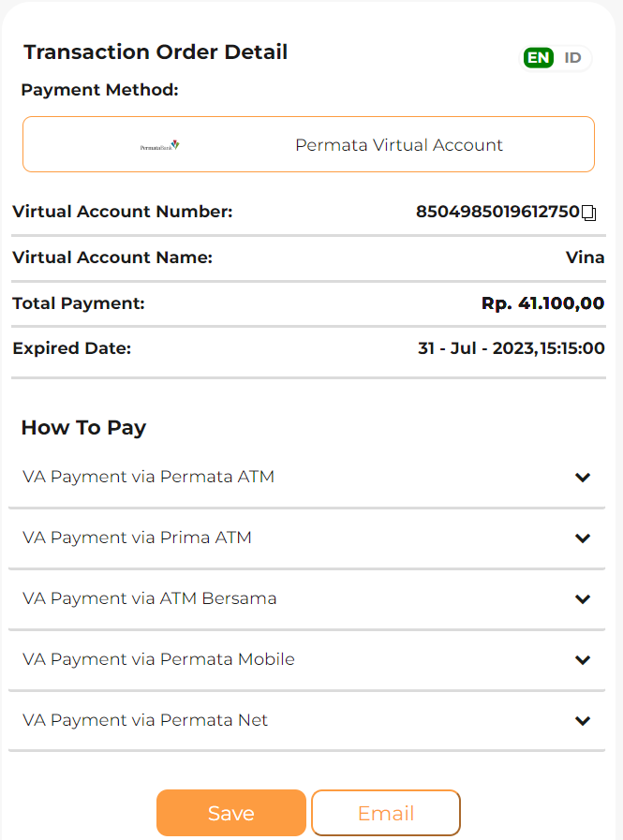This screenshot has width=623, height=840.
Task: Expand Permata Mobile chevron arrow
Action: pos(583,660)
